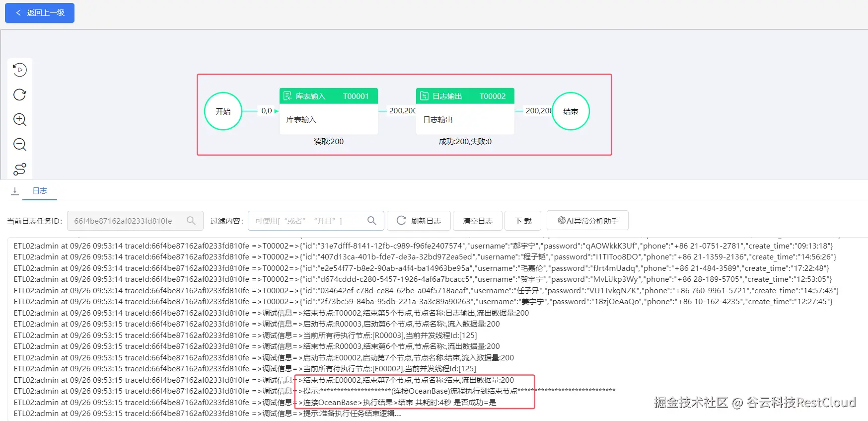Click the 成功:200,失败:0 label

point(465,142)
